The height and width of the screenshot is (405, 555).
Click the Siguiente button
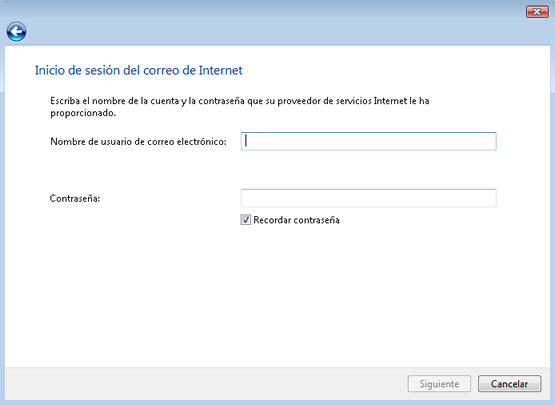[x=439, y=384]
